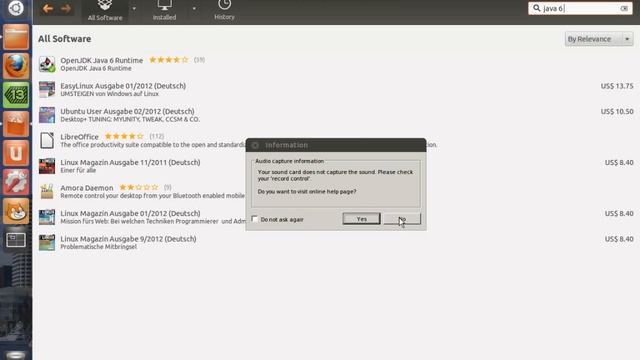This screenshot has height=360, width=640.
Task: Select the LibreOffice entry
Action: tap(336, 140)
